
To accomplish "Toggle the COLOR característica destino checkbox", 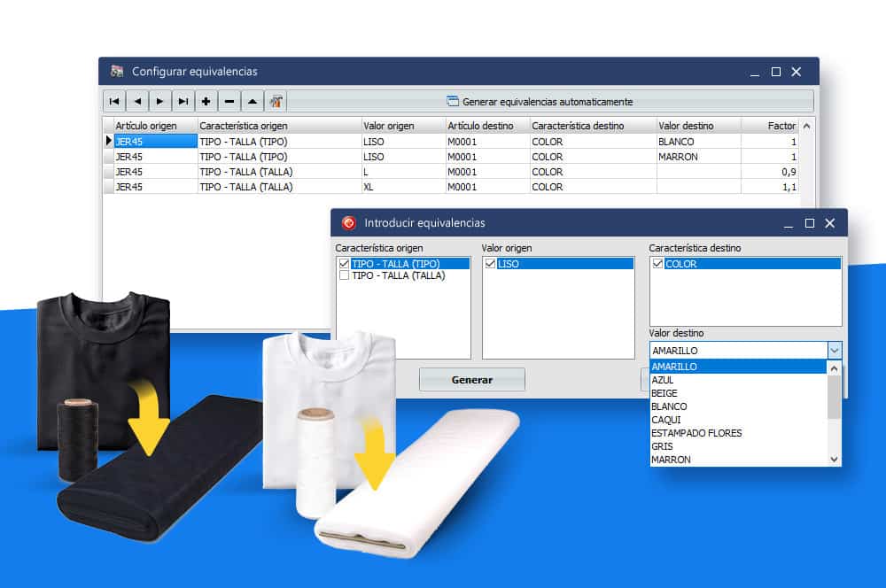I will click(x=657, y=264).
